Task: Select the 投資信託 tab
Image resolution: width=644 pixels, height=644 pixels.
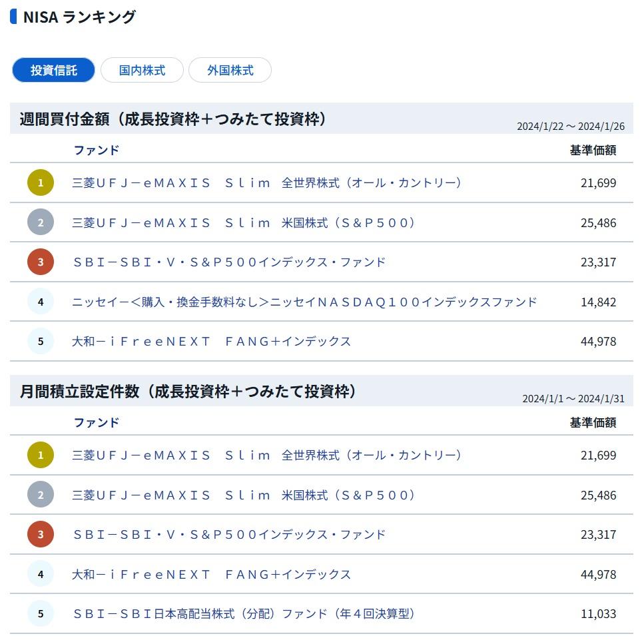Action: point(53,70)
